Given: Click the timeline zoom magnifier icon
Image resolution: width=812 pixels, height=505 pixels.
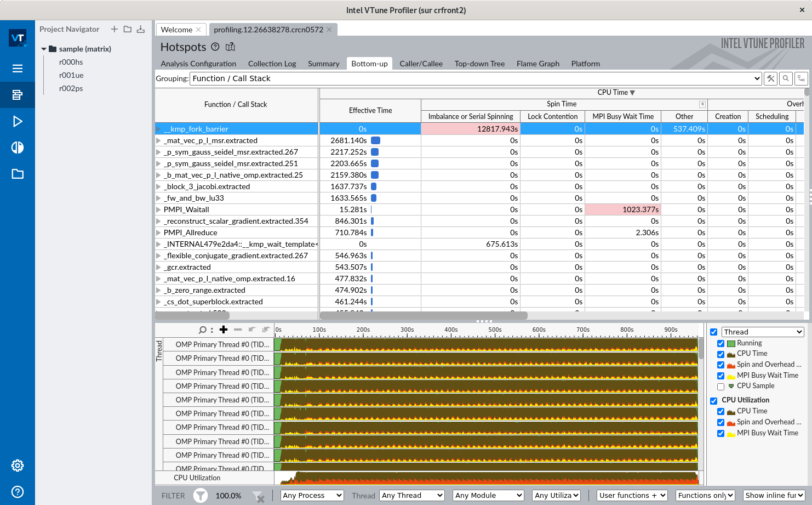Looking at the screenshot, I should click(x=204, y=330).
